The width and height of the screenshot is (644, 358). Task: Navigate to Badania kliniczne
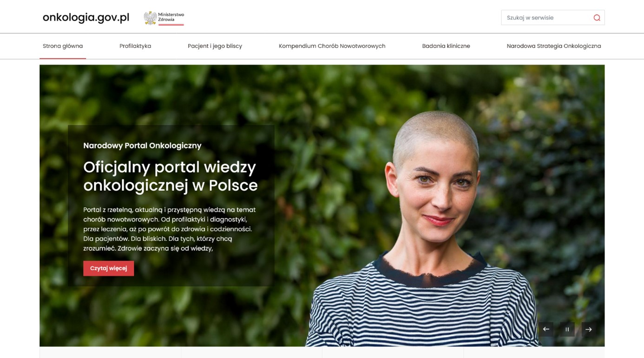point(446,46)
